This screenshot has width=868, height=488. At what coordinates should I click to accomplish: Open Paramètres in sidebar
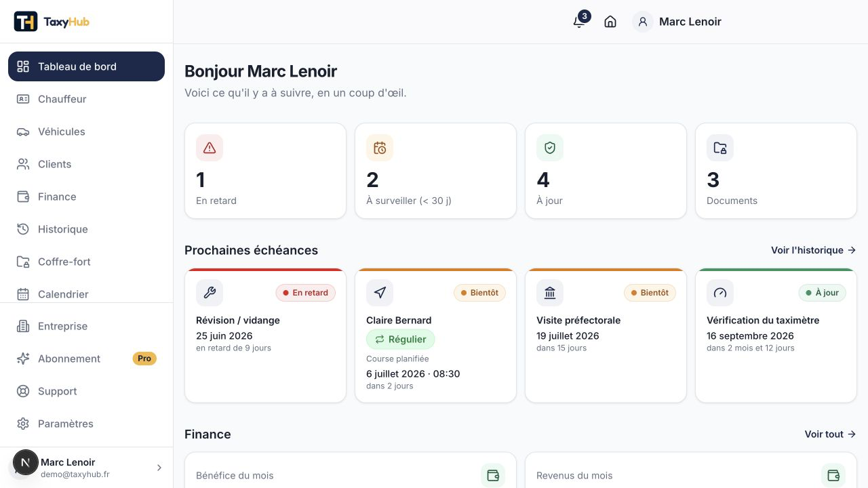coord(86,424)
